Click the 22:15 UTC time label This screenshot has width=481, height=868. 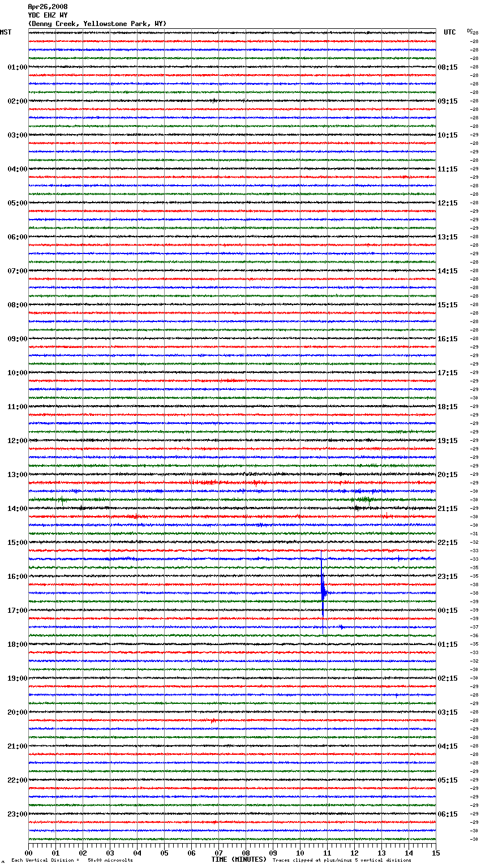[448, 543]
